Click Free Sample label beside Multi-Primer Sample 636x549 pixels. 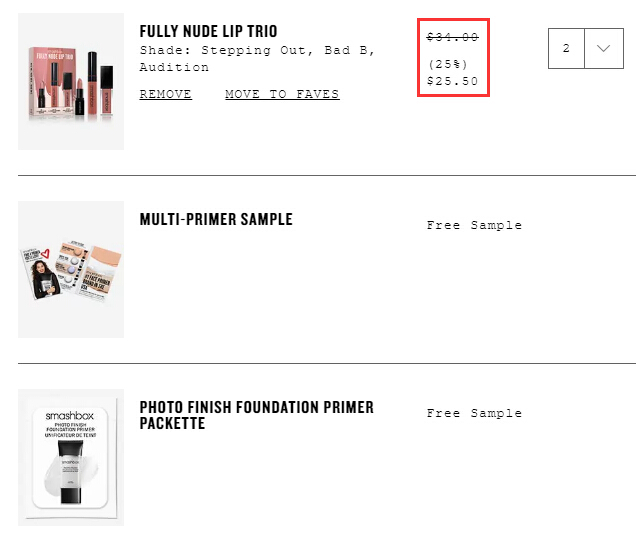[x=474, y=225]
